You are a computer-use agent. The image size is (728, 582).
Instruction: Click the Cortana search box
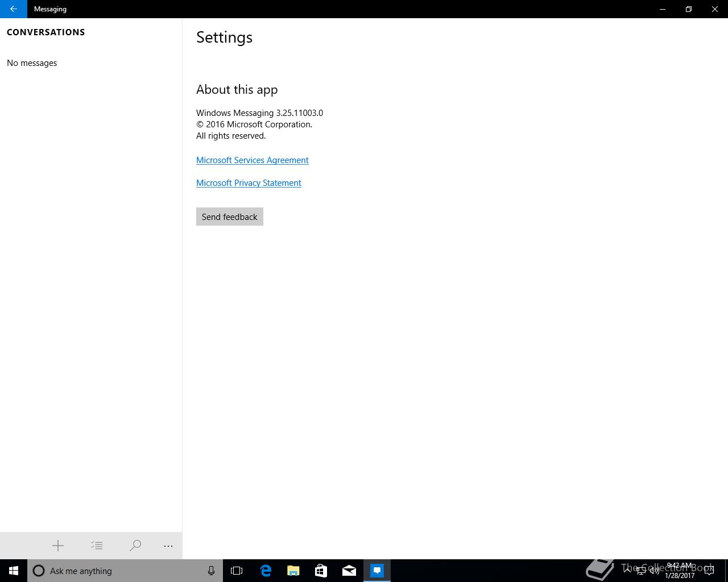coord(125,571)
